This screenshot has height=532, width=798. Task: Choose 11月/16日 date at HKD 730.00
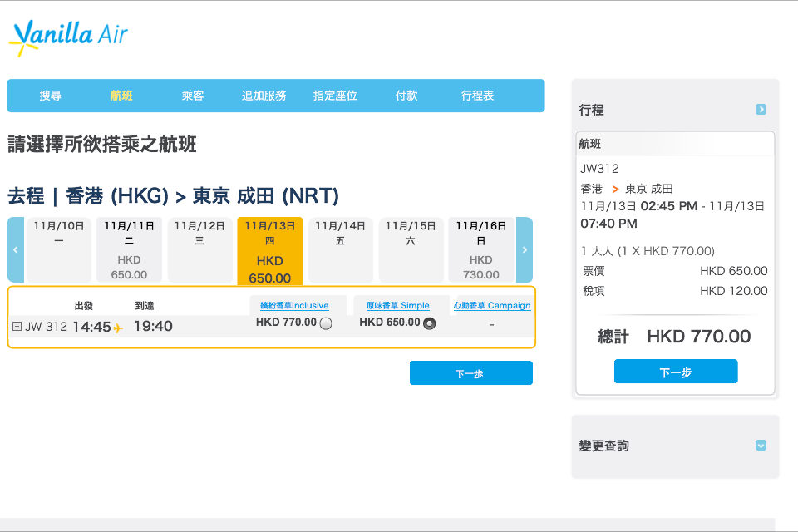[x=480, y=249]
